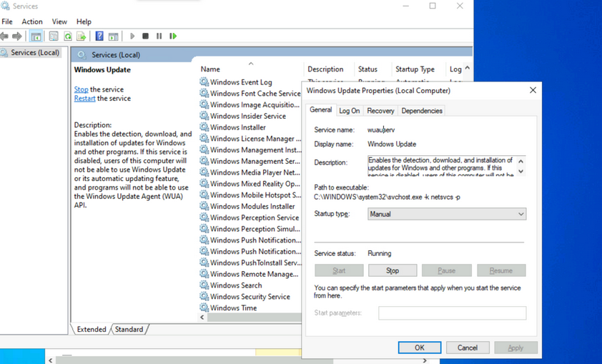The width and height of the screenshot is (602, 364).
Task: Click the Stop Service square toolbar icon
Action: [x=145, y=36]
